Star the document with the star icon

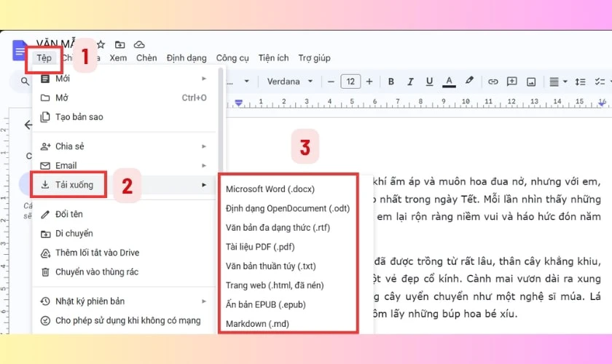[x=101, y=44]
